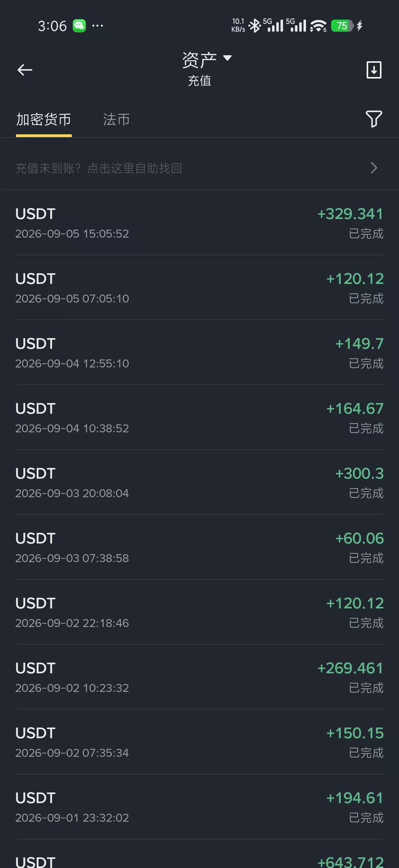Open the +329.341 USDT deposit record
Screen dimensions: 399x868
[x=199, y=223]
